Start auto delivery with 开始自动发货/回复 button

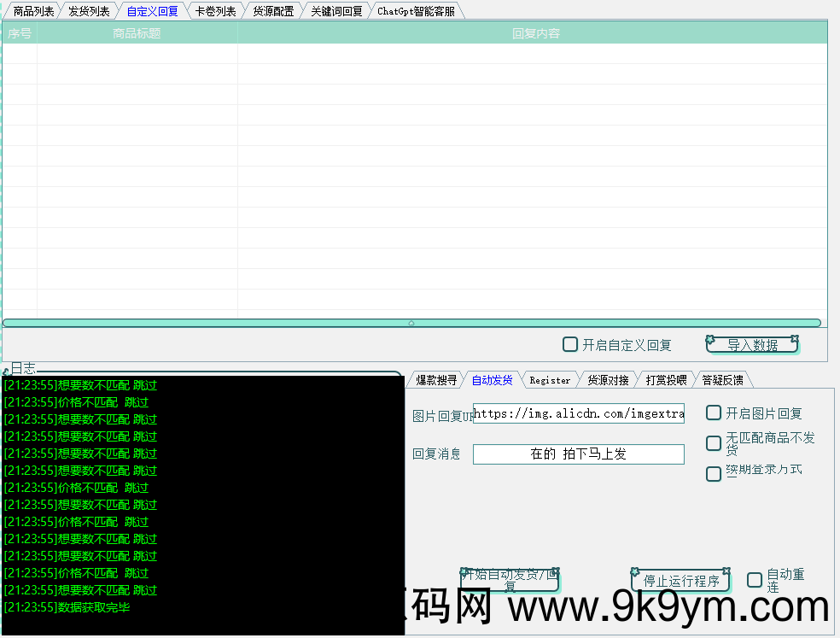point(510,580)
